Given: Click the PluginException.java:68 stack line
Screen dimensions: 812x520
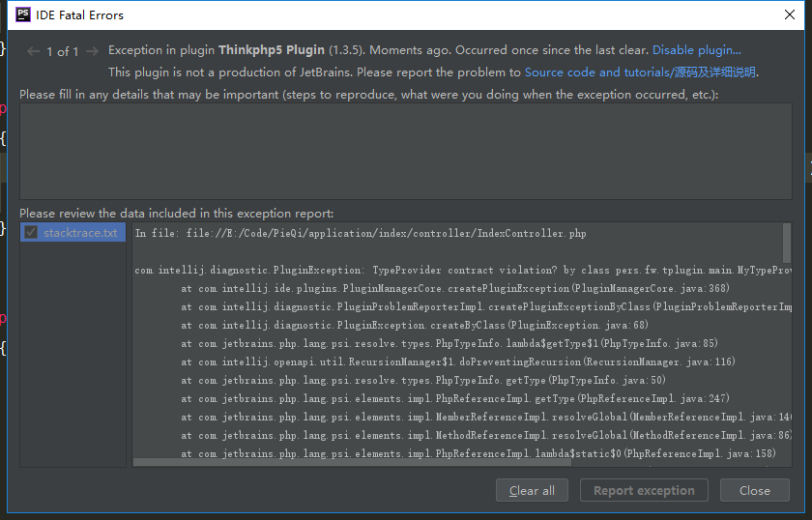Looking at the screenshot, I should pos(415,325).
